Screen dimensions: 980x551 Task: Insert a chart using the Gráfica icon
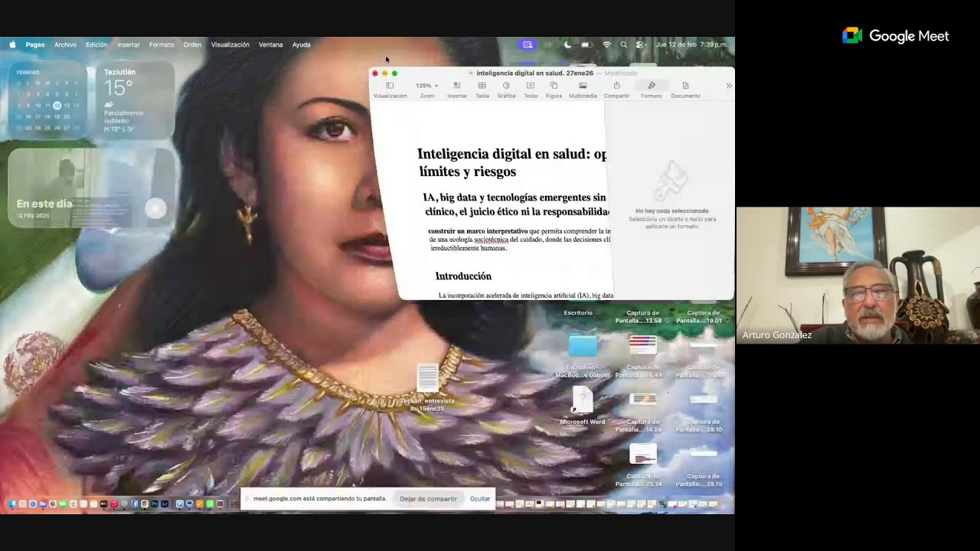point(506,86)
